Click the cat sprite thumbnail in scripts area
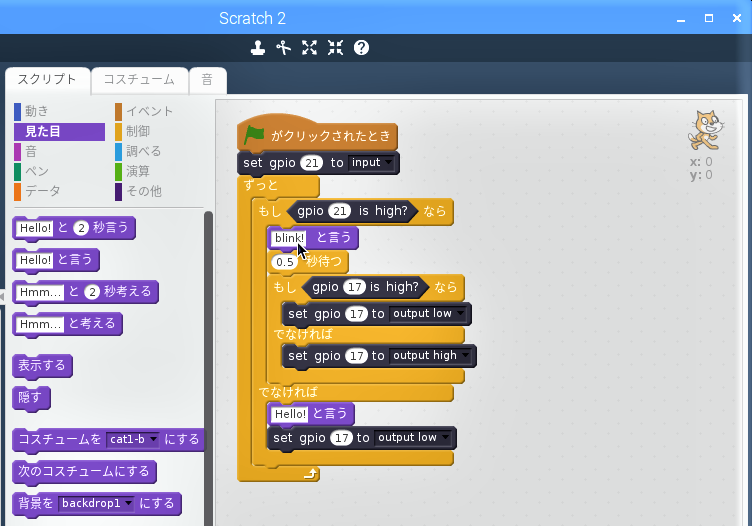752x526 pixels. point(705,130)
